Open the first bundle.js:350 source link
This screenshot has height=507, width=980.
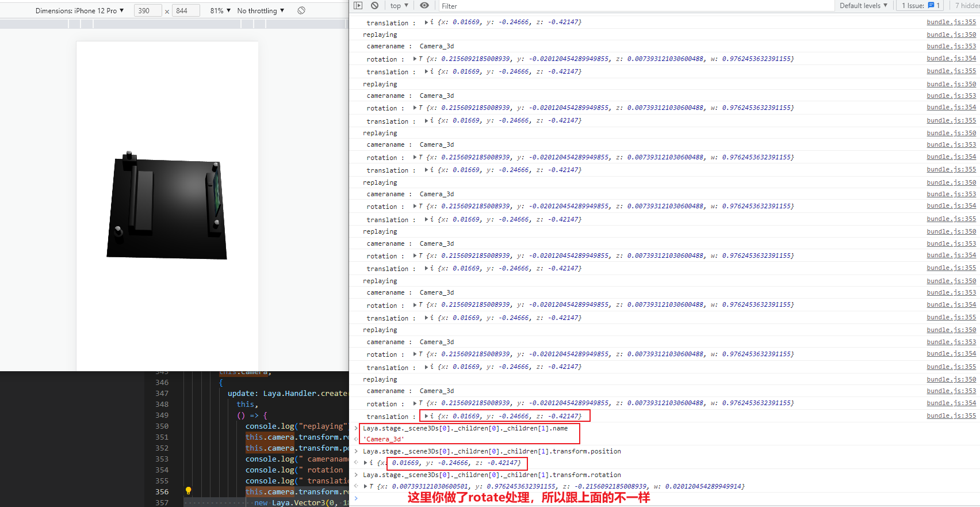coord(951,35)
